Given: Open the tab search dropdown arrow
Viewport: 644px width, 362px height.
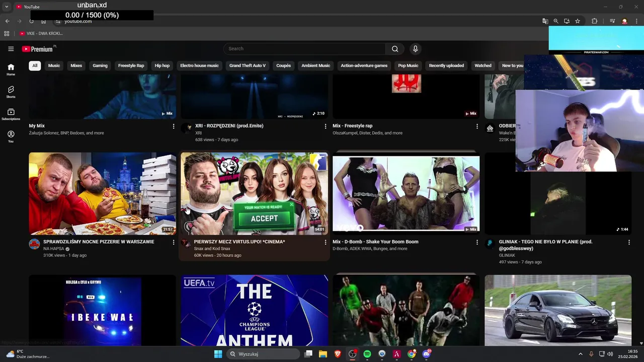Looking at the screenshot, I should pos(7,7).
